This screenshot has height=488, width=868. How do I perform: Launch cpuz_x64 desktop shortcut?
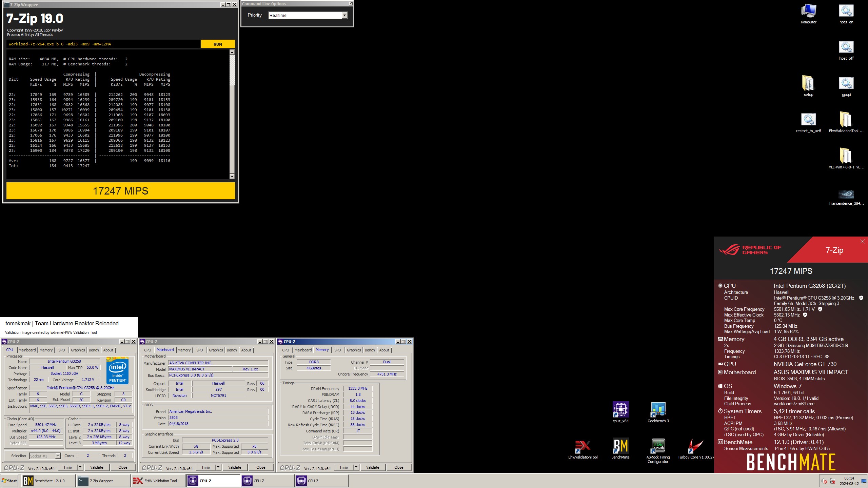[x=620, y=412]
